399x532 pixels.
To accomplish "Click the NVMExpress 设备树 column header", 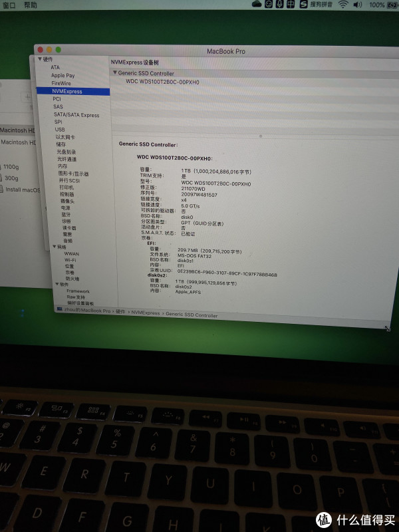I will pyautogui.click(x=133, y=61).
